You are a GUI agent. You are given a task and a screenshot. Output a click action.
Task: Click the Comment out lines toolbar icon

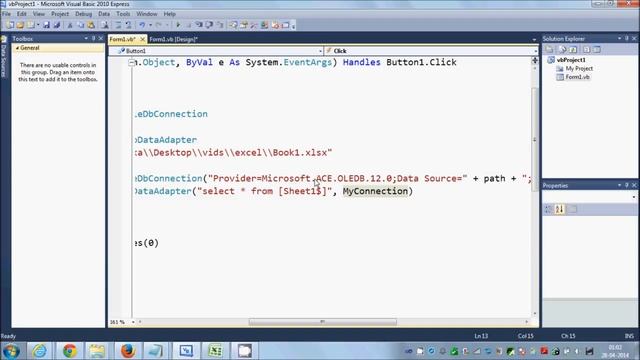[x=118, y=25]
